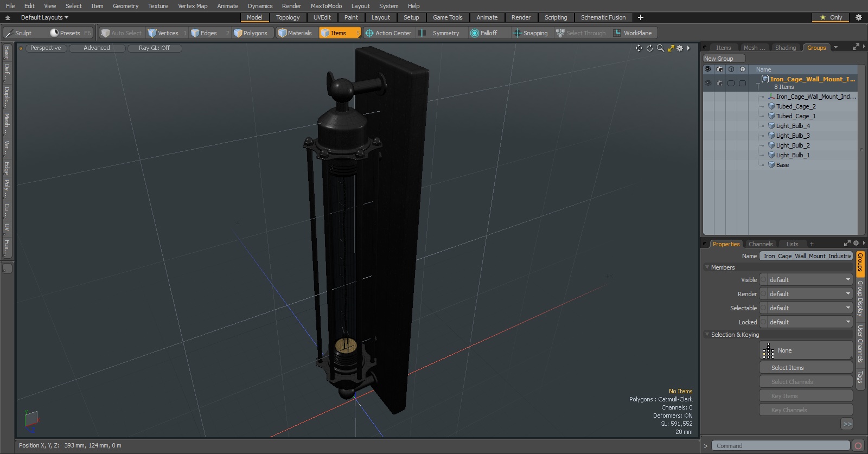Screen dimensions: 868x454
Task: Open the Tags vertical tab
Action: 860,377
